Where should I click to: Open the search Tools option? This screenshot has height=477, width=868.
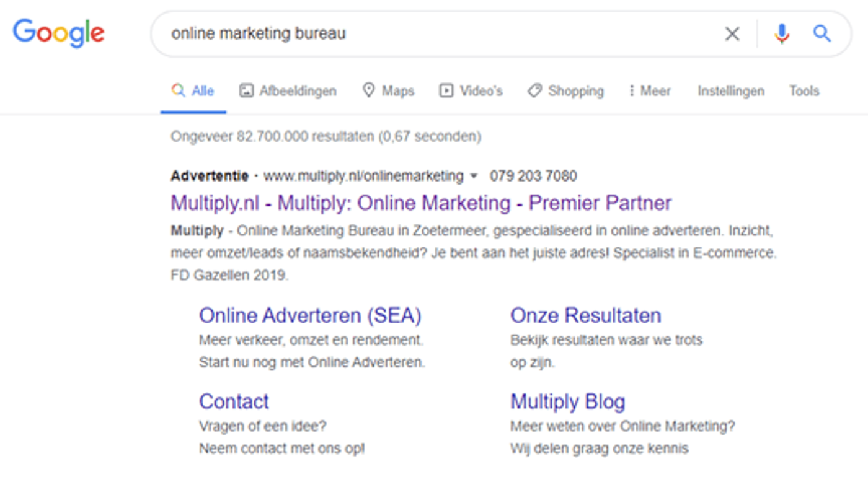(x=804, y=91)
